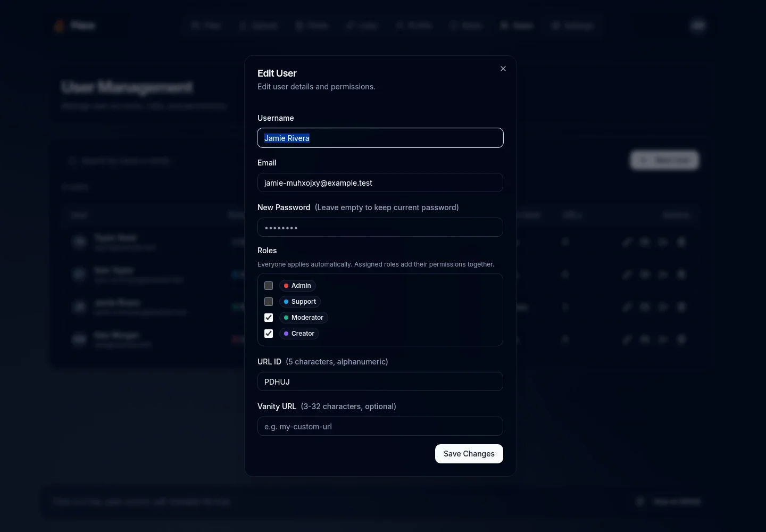
Task: Click the "Vanity URL" label
Action: 277,406
